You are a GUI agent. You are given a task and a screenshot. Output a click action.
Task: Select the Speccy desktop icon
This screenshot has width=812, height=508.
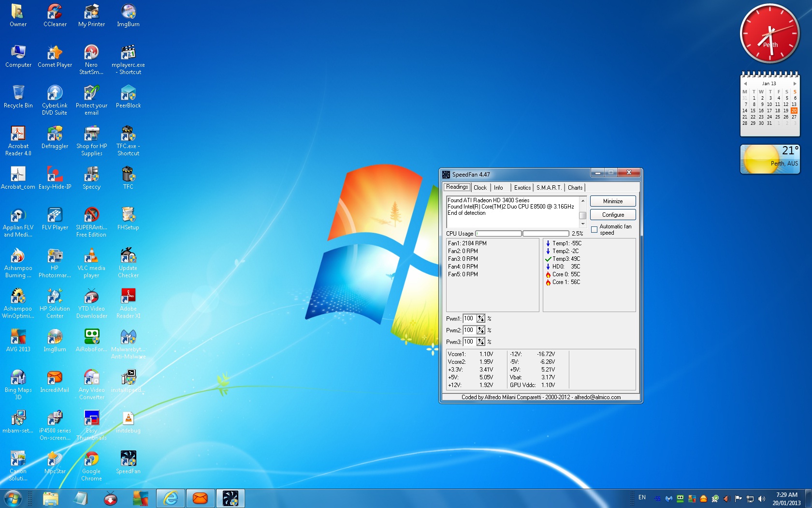coord(91,178)
